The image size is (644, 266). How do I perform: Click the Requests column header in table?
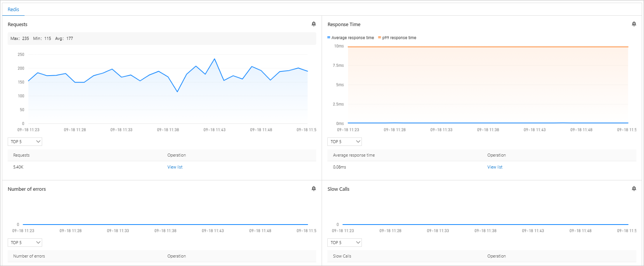(21, 155)
